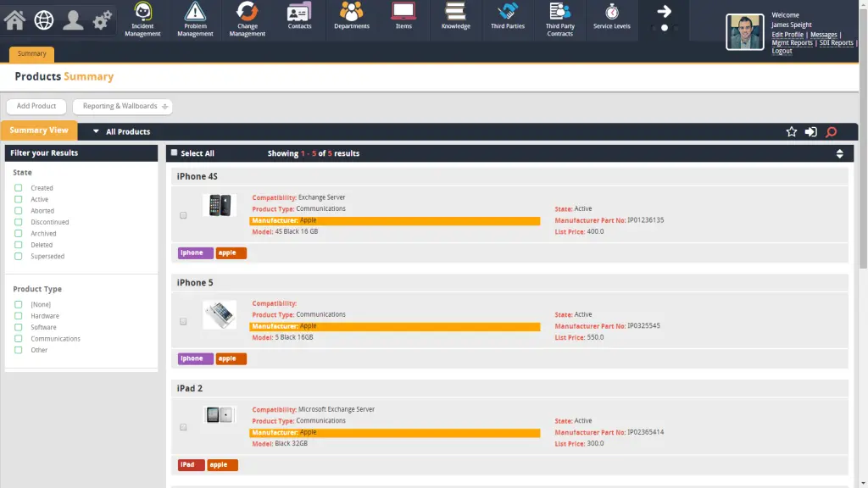Click the sort arrows on results header
868x488 pixels.
click(x=839, y=154)
